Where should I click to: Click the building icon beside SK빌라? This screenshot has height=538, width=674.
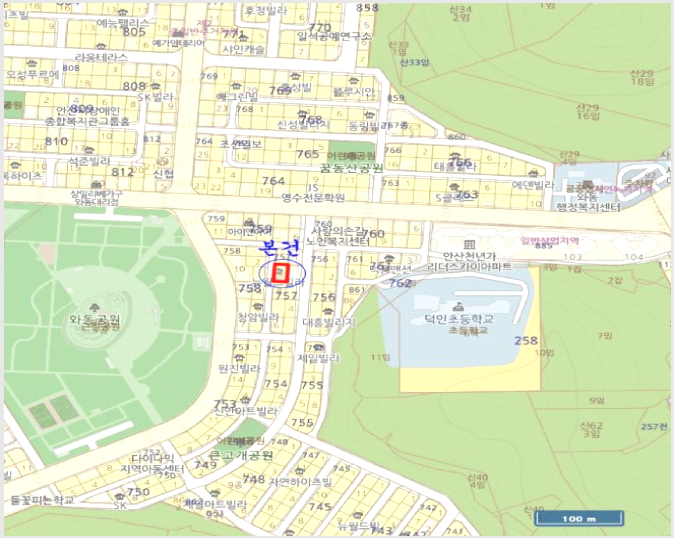[156, 86]
